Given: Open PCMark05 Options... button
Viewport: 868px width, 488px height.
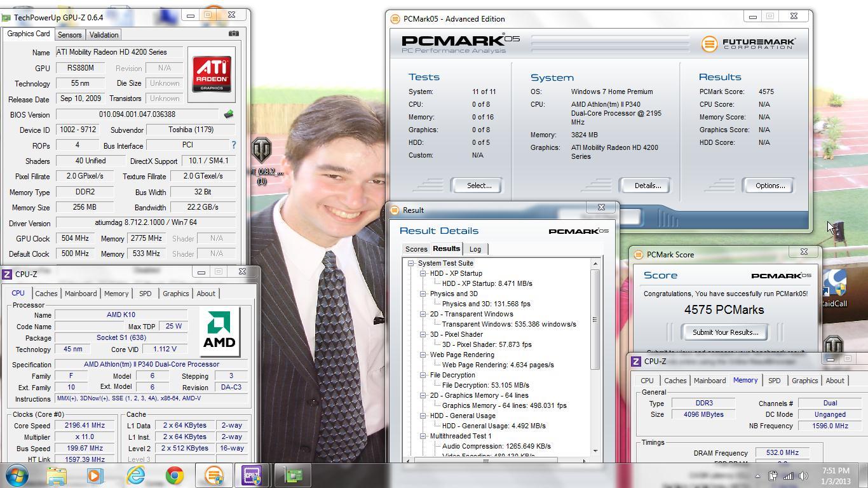Looking at the screenshot, I should point(770,186).
